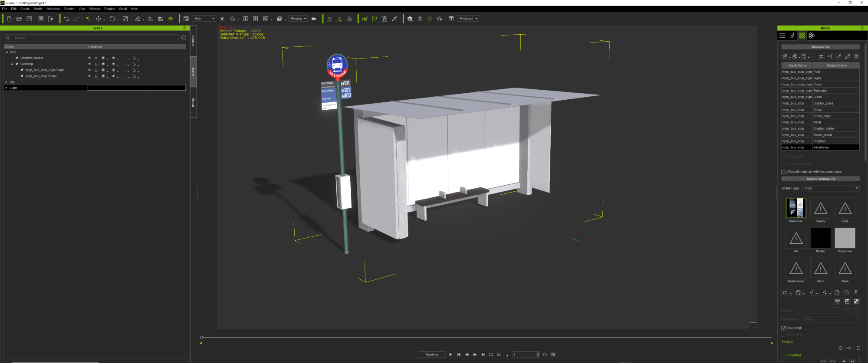Click the RE rename material icon
The image size is (868, 363).
(x=830, y=56)
